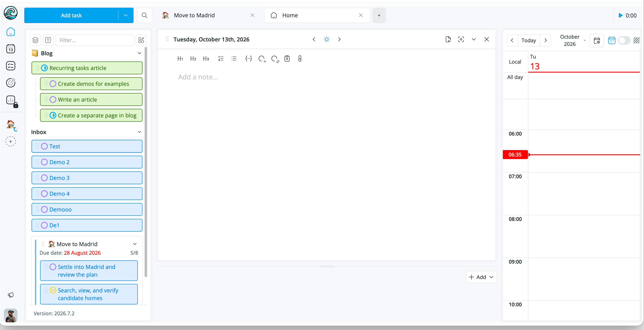Insert Heading 3 in note
Viewport: 644px width, 330px height.
tap(206, 58)
